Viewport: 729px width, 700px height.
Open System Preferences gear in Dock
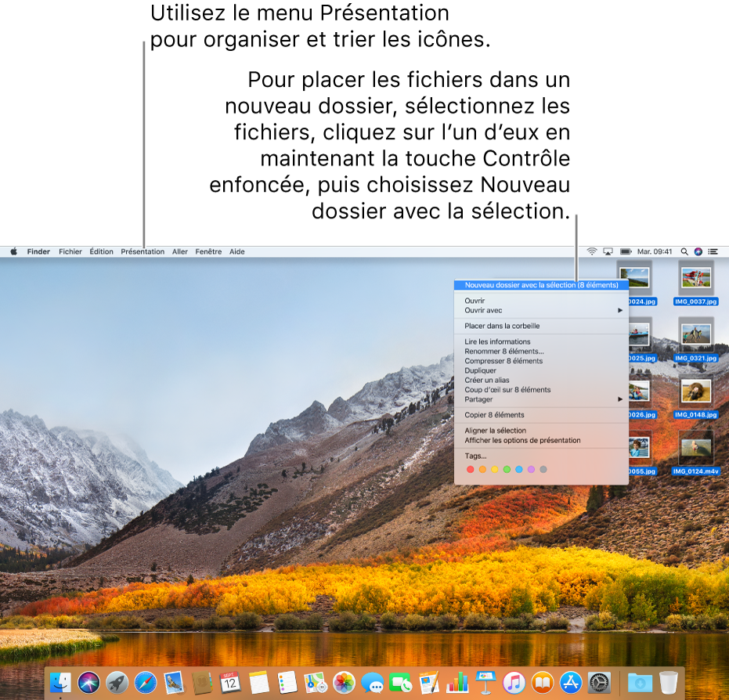coord(599,683)
